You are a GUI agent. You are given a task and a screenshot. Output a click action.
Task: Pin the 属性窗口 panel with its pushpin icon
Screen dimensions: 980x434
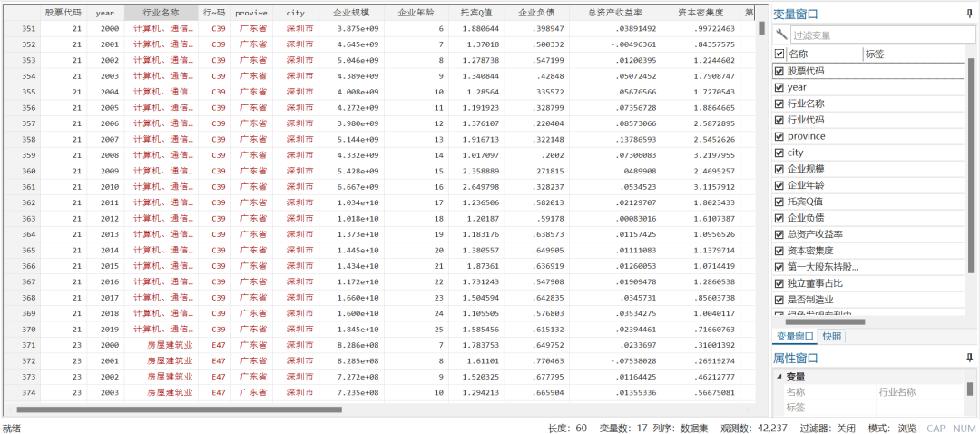pos(969,358)
